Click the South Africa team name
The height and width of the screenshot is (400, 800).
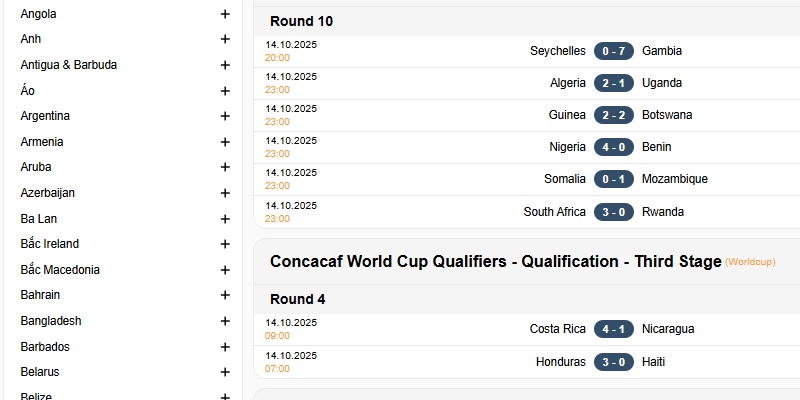[x=554, y=212]
